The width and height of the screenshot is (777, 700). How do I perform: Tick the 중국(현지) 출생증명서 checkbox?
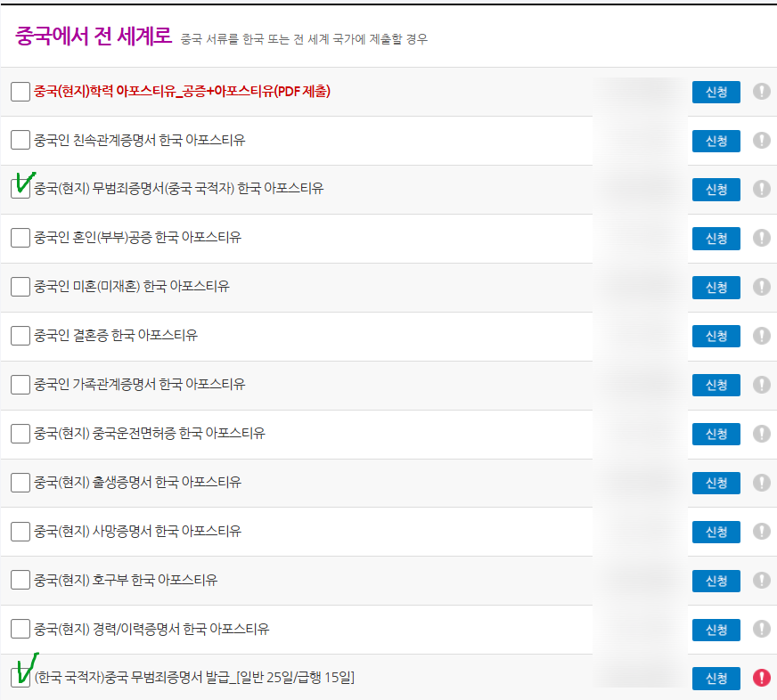(x=20, y=483)
